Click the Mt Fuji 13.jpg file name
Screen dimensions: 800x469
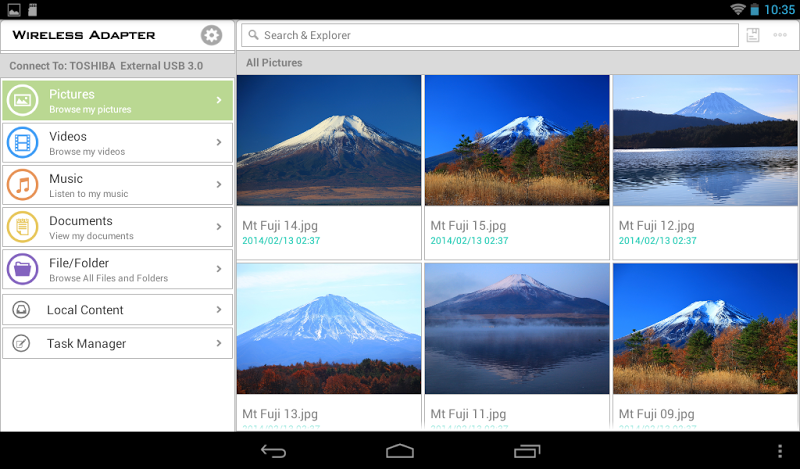tap(280, 414)
